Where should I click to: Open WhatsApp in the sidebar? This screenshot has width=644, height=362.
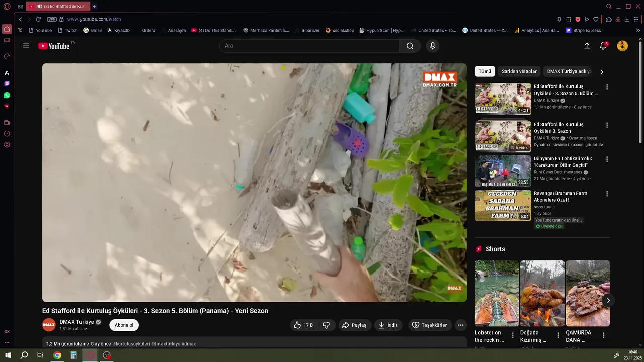pos(7,95)
